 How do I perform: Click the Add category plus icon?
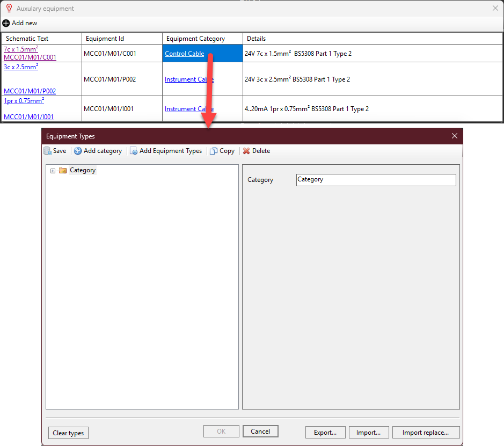[x=78, y=151]
